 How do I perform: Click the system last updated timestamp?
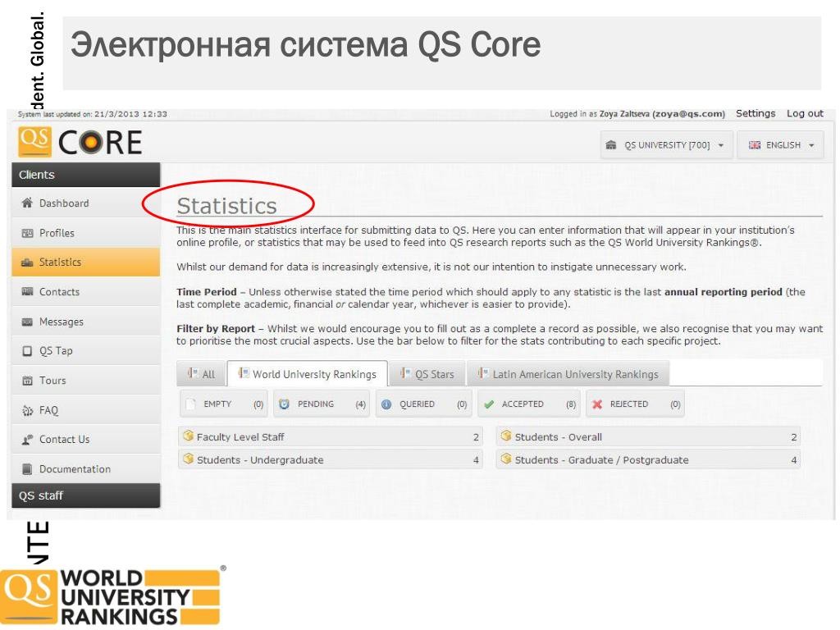[92, 114]
